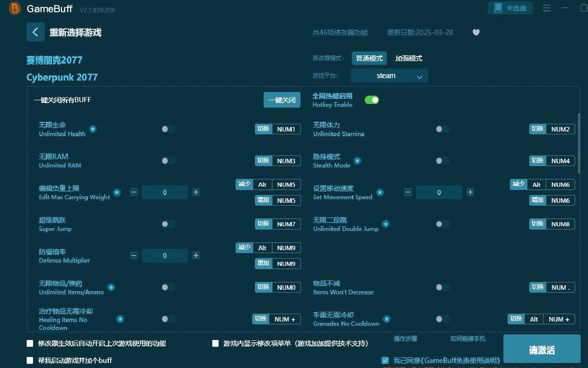Image resolution: width=588 pixels, height=368 pixels.
Task: Click star icon beside Grenades No Cooldown
Action: coord(387,319)
